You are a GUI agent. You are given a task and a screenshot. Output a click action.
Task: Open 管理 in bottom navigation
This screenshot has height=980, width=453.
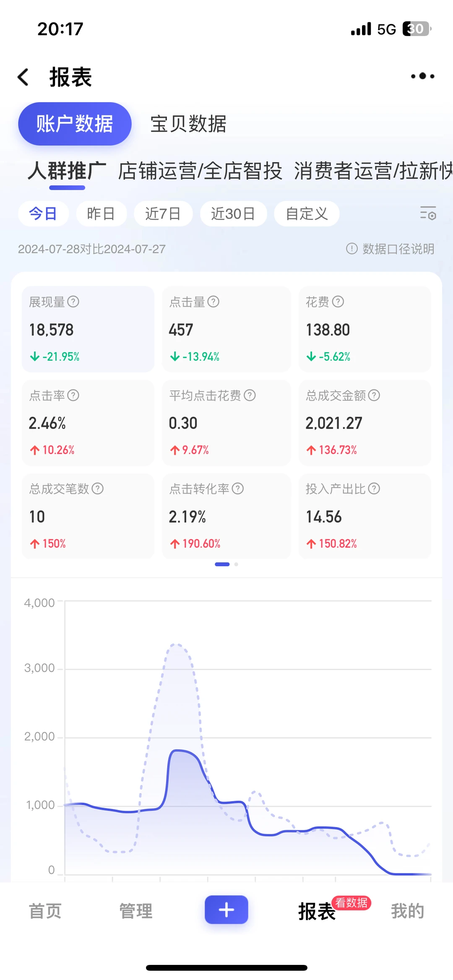point(136,911)
